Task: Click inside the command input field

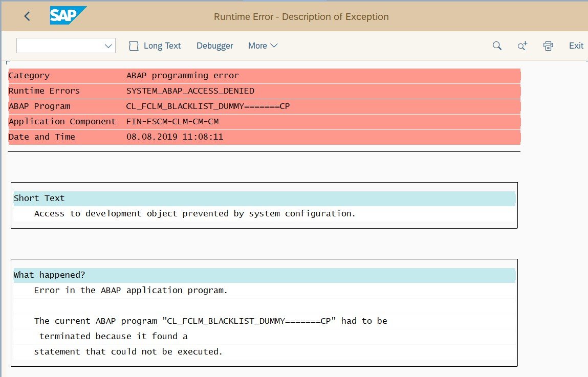Action: pos(59,46)
